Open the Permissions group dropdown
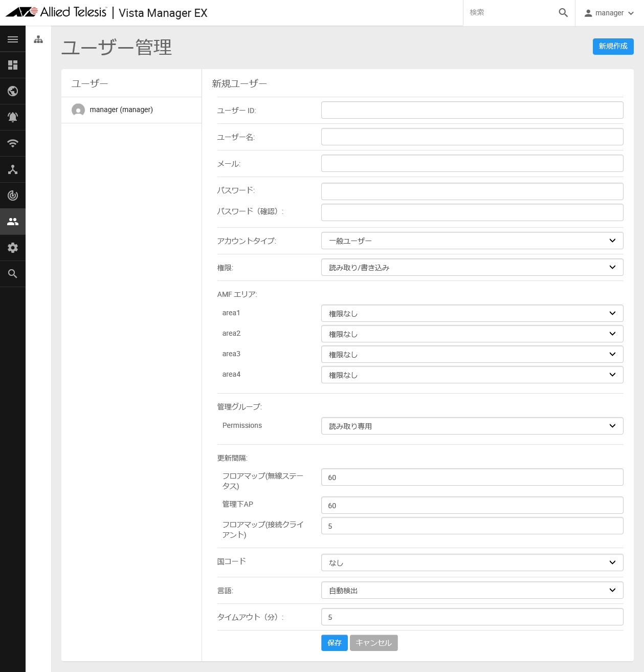 472,426
